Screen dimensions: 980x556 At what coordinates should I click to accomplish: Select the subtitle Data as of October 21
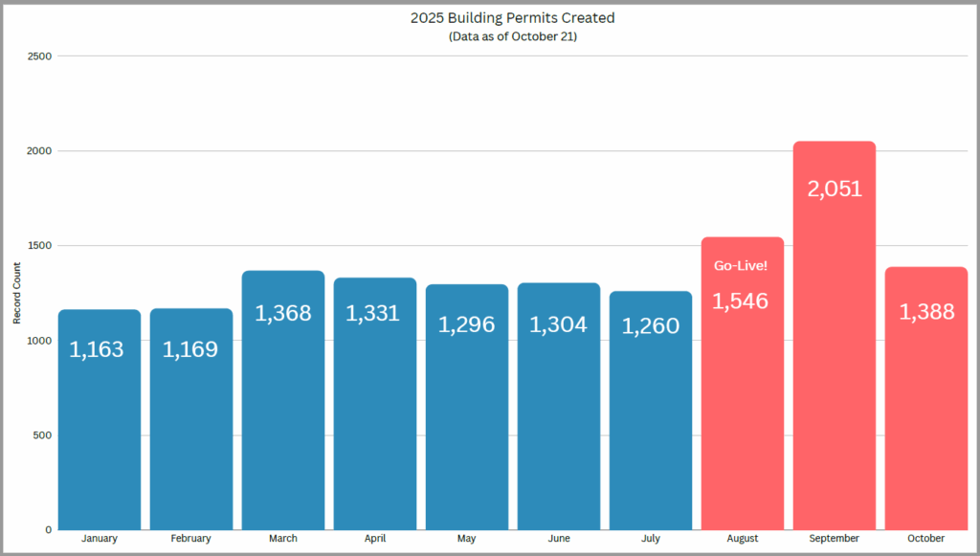pyautogui.click(x=512, y=36)
